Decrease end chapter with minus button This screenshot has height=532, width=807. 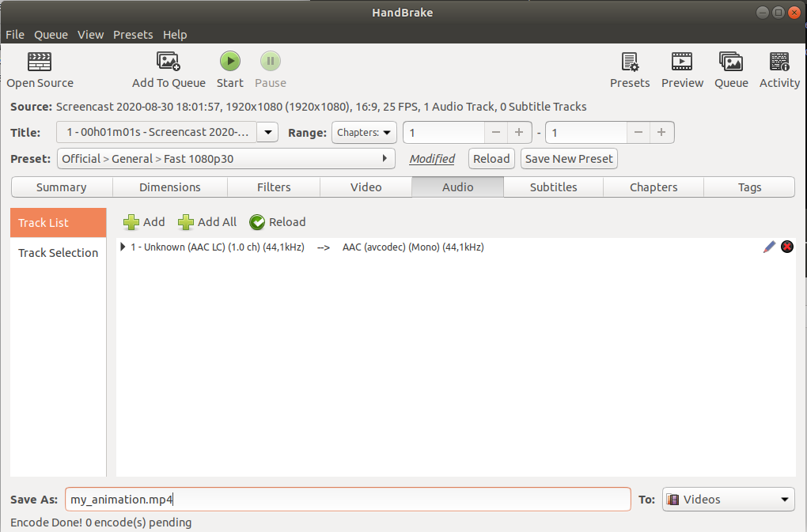[638, 133]
